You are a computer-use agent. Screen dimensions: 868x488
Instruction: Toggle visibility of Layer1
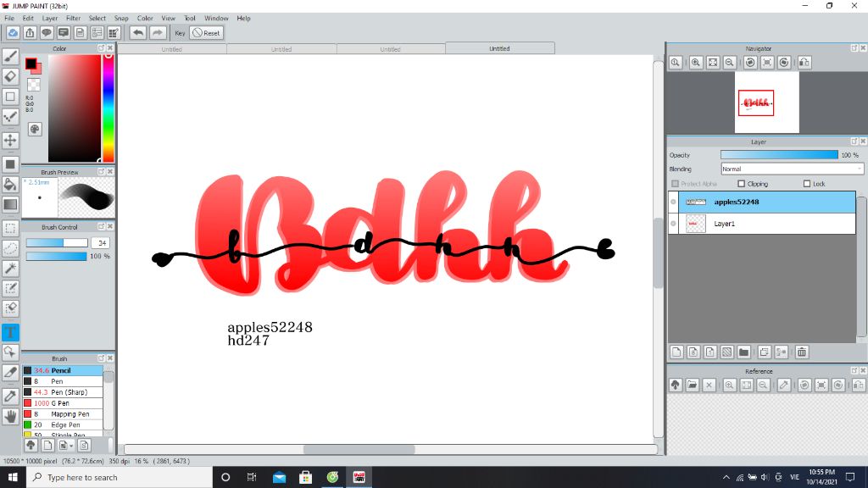[673, 224]
